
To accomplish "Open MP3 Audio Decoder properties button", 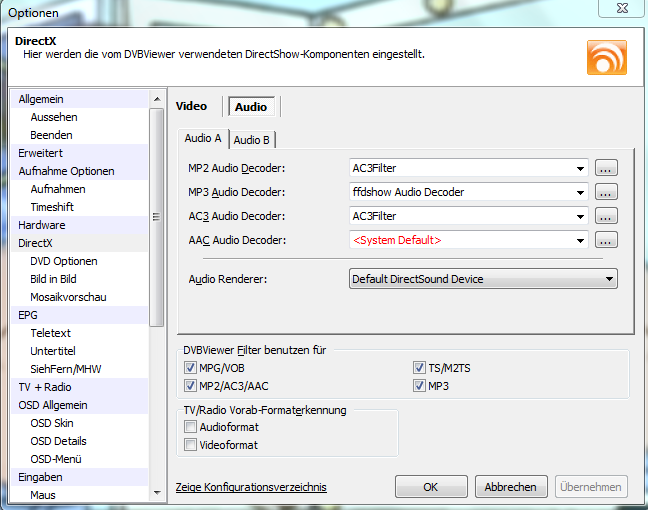I will (x=606, y=192).
